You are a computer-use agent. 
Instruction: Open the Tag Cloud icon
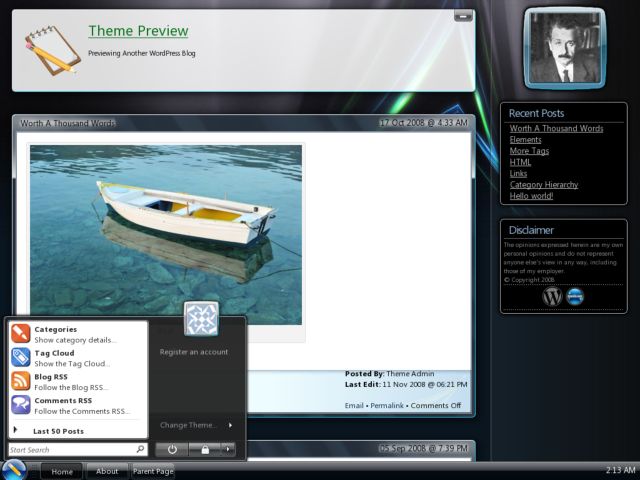(21, 357)
